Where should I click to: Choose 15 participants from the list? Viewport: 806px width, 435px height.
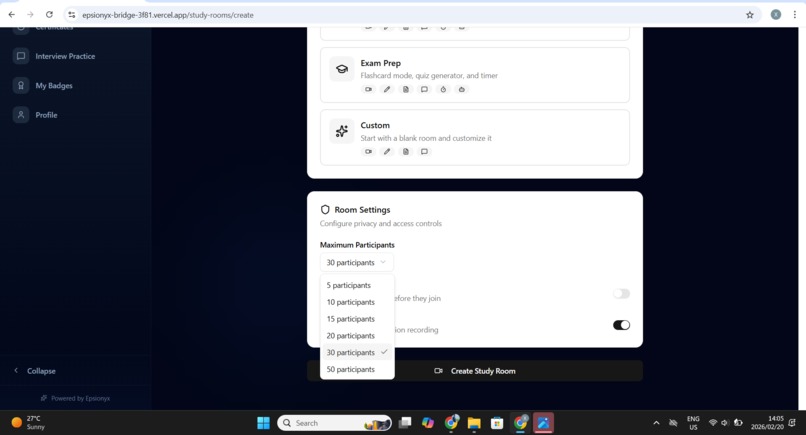(x=357, y=319)
